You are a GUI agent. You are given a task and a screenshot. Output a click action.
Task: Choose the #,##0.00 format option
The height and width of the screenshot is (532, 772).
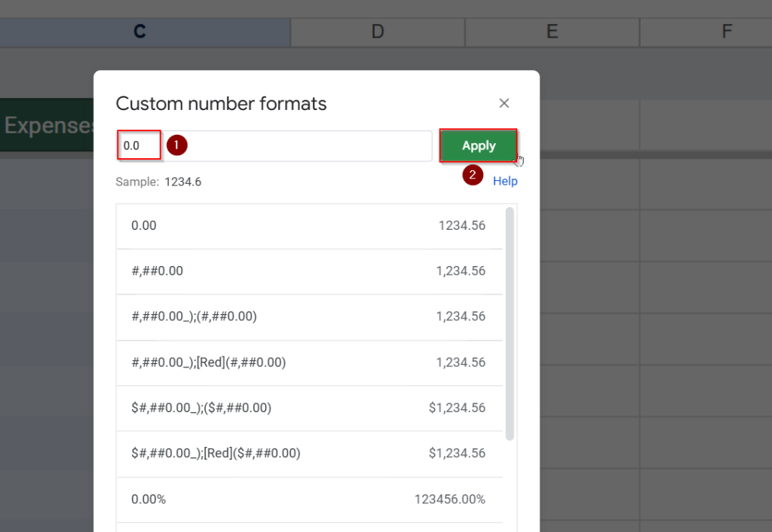(x=309, y=271)
